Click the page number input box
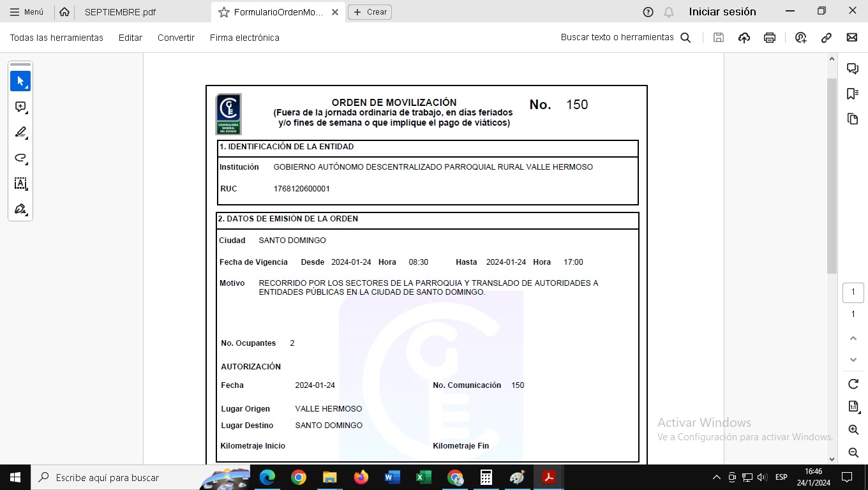The height and width of the screenshot is (490, 868). pyautogui.click(x=853, y=292)
